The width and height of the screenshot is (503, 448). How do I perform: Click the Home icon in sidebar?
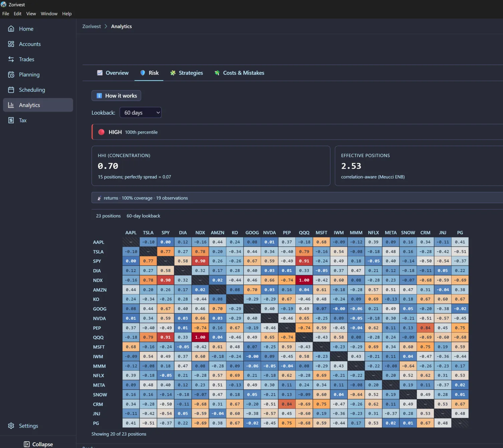tap(11, 29)
